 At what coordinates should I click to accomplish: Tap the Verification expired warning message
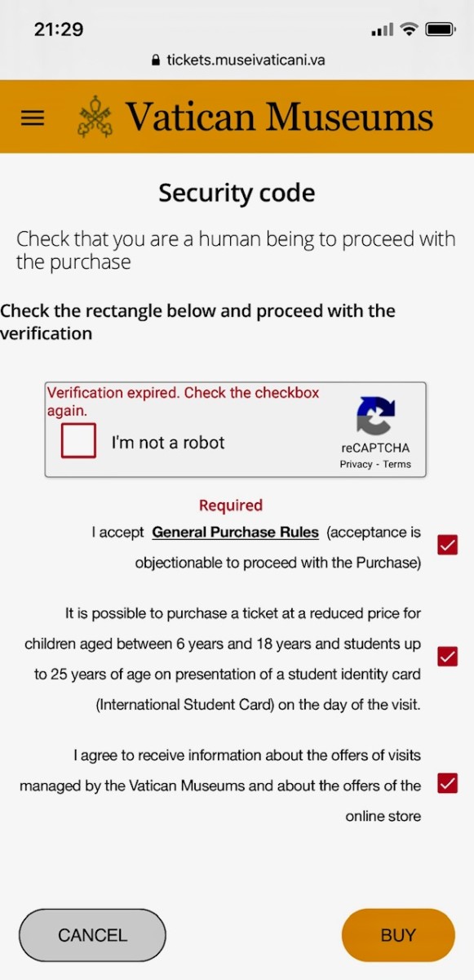tap(183, 401)
